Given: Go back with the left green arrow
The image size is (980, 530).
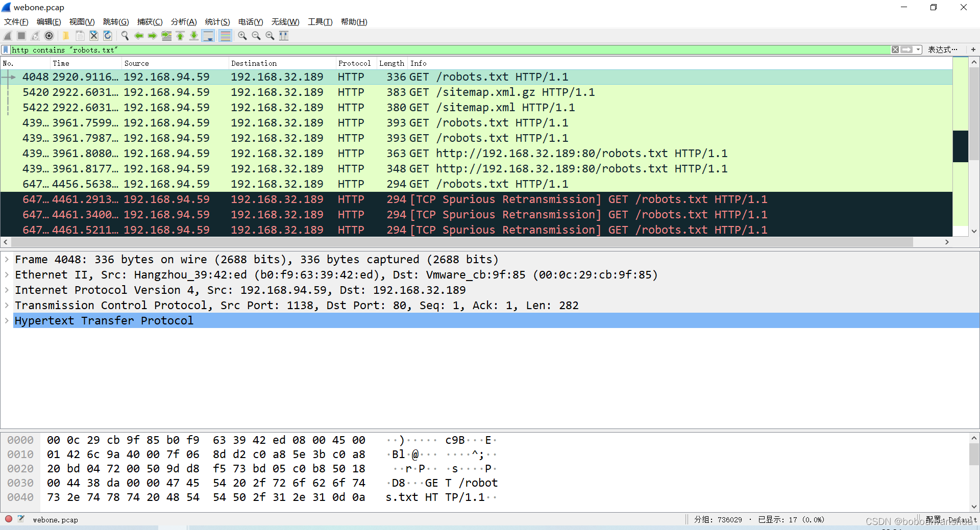Looking at the screenshot, I should (138, 36).
